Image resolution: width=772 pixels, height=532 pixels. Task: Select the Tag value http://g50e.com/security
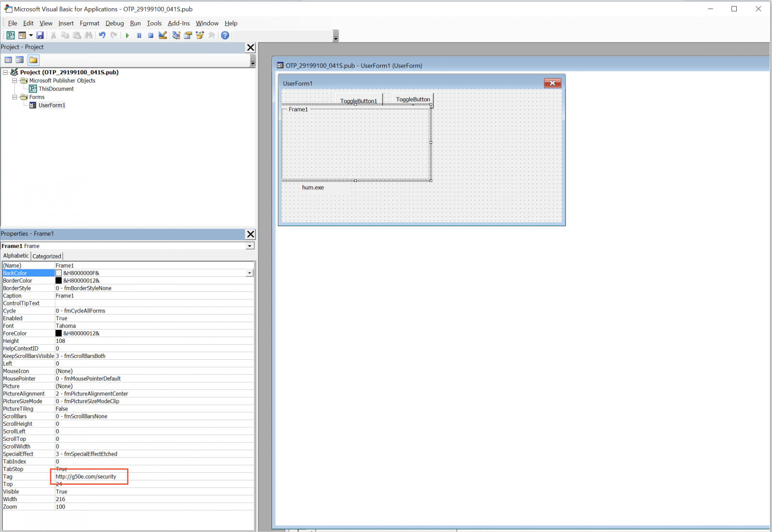pyautogui.click(x=86, y=477)
